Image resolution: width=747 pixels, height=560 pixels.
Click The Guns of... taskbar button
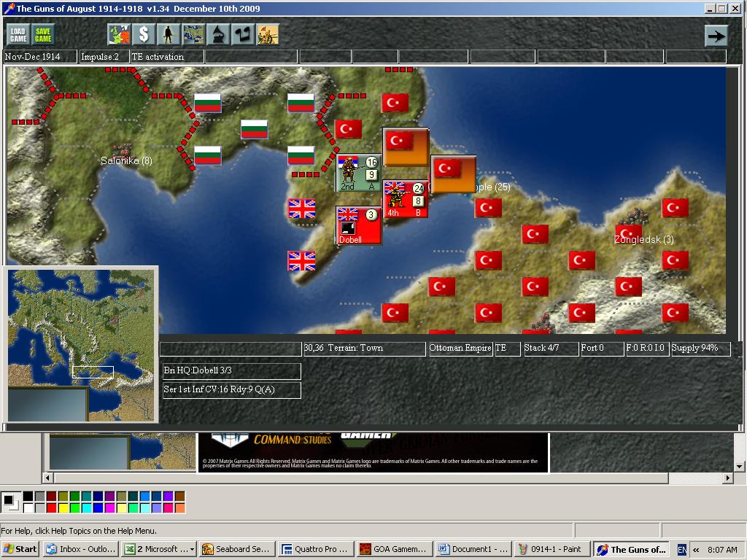click(631, 549)
